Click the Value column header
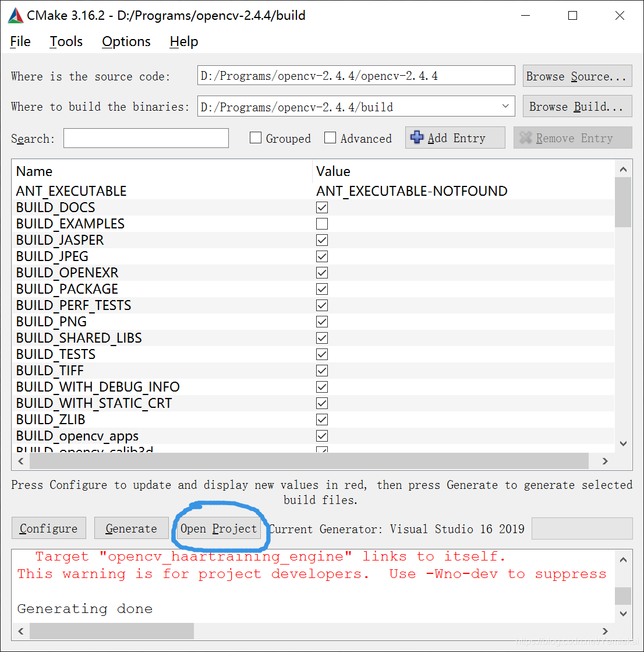The width and height of the screenshot is (644, 652). [333, 171]
